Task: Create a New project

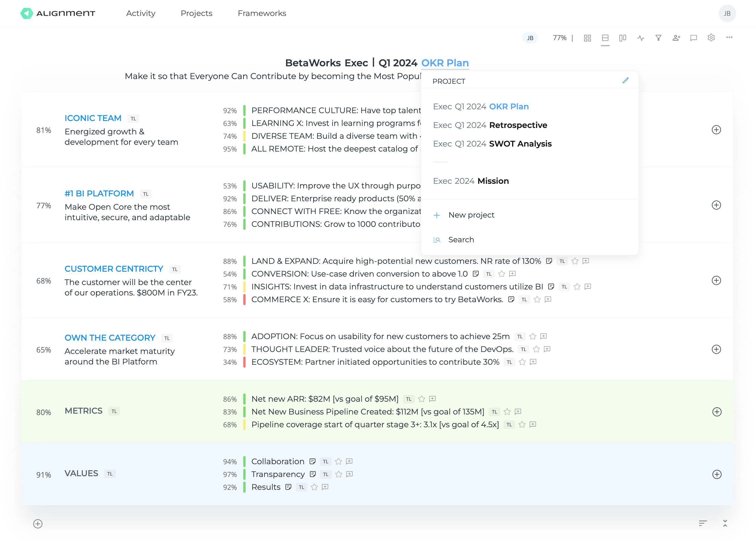Action: pyautogui.click(x=471, y=215)
